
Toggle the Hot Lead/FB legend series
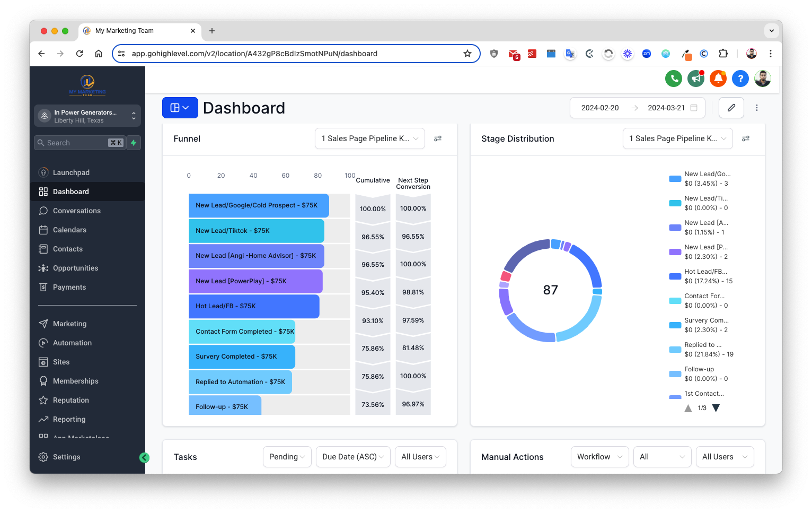pyautogui.click(x=705, y=276)
